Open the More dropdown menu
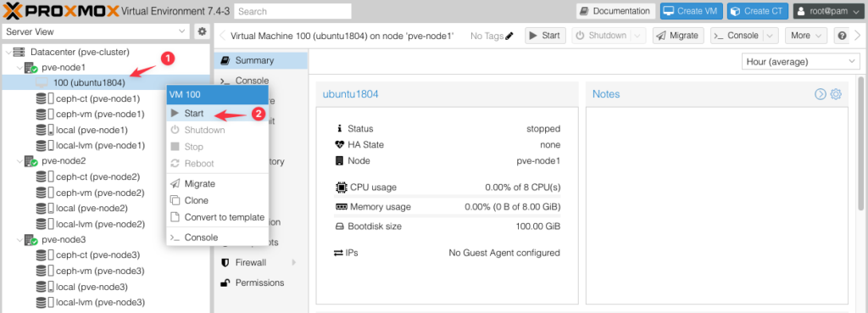Image resolution: width=868 pixels, height=313 pixels. pos(806,36)
